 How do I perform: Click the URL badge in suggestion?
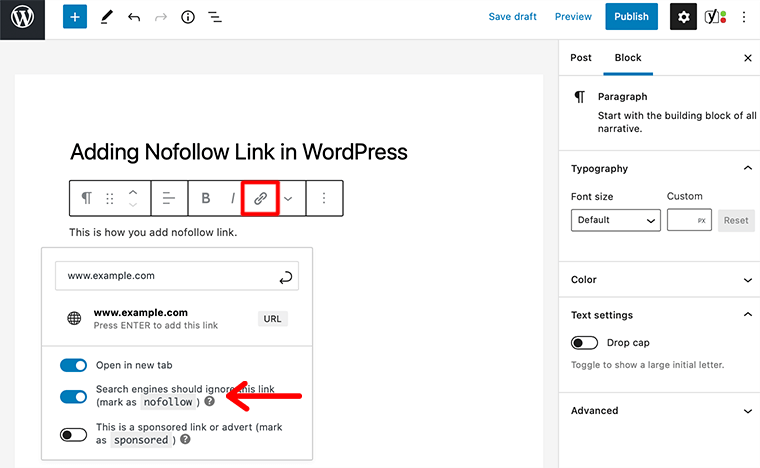click(x=272, y=319)
